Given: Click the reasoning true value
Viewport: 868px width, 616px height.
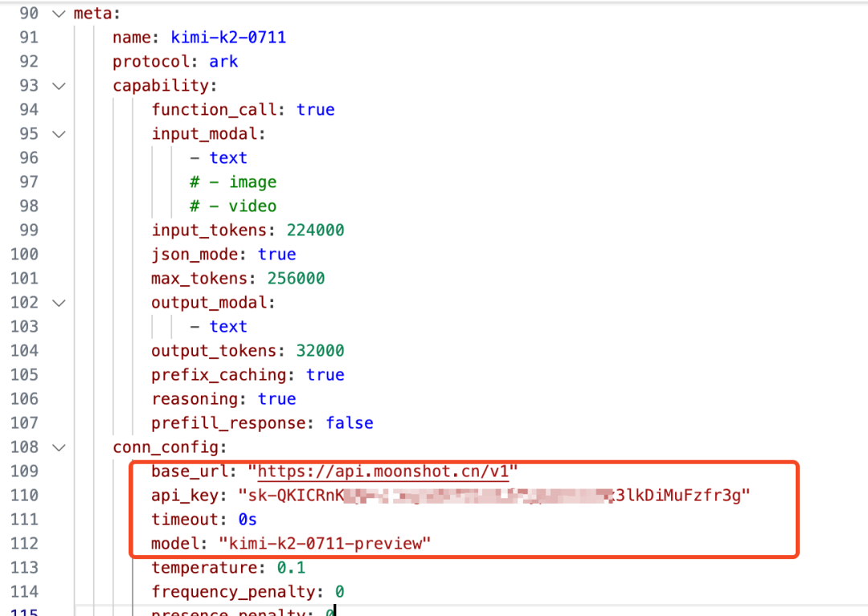Looking at the screenshot, I should pyautogui.click(x=276, y=399).
